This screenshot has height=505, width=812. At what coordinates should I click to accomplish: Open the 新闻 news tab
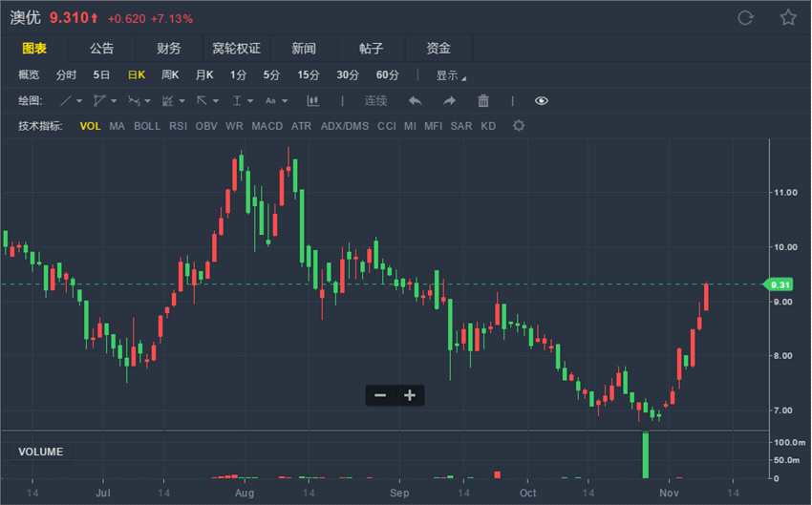click(x=304, y=49)
